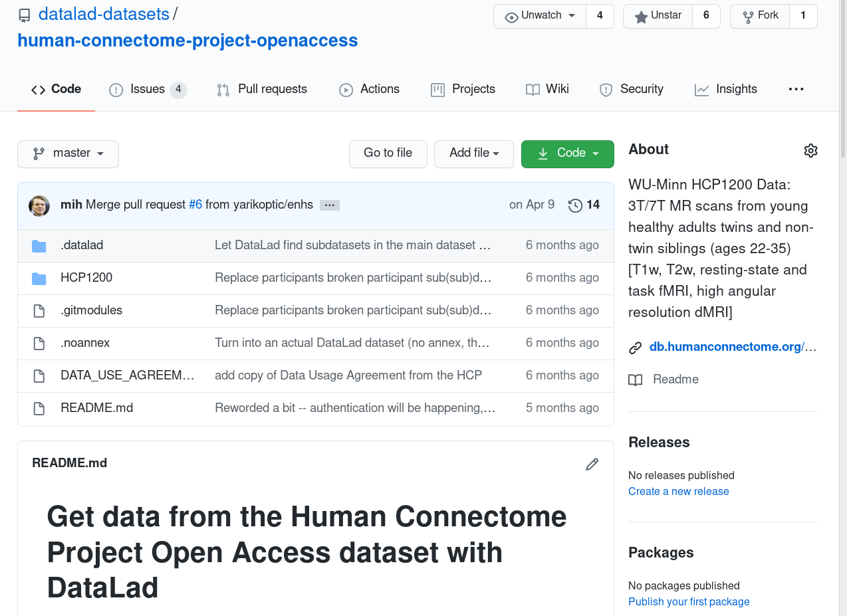
Task: Click Create a new release link
Action: coord(678,492)
